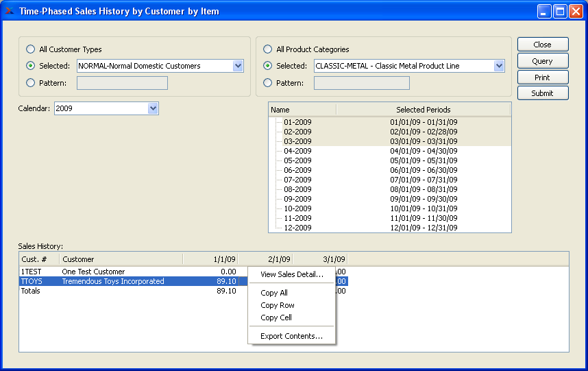Select Copy Row in context menu

[278, 305]
